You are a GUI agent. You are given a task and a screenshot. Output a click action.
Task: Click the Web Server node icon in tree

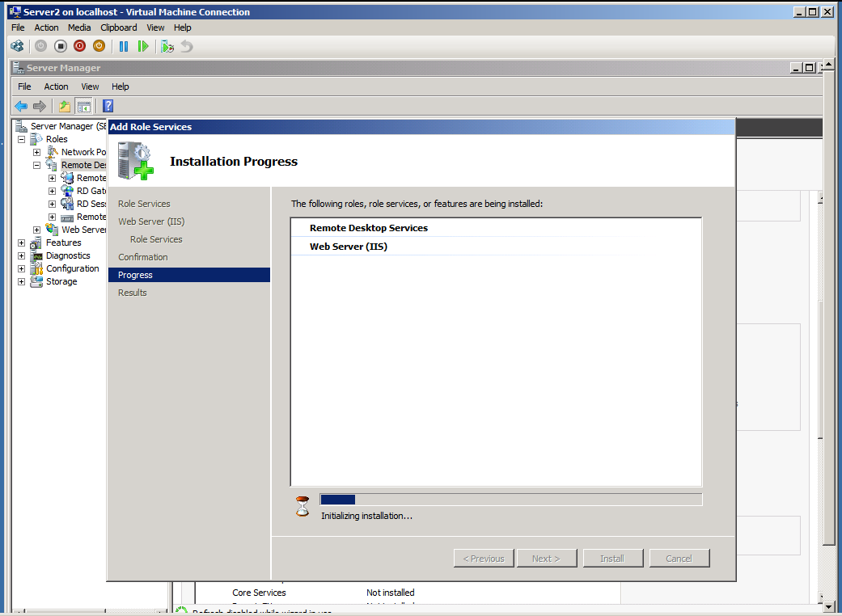click(52, 229)
